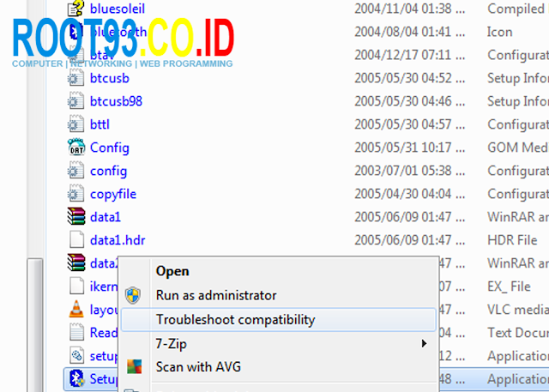The height and width of the screenshot is (392, 549).
Task: Click the date 2005/04/30 04:04
Action: [x=410, y=194]
